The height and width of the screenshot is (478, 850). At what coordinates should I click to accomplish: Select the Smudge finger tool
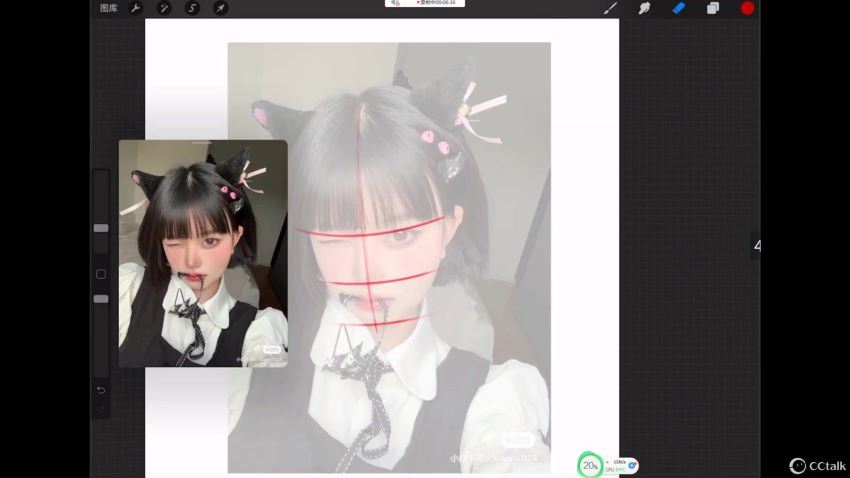(x=645, y=8)
